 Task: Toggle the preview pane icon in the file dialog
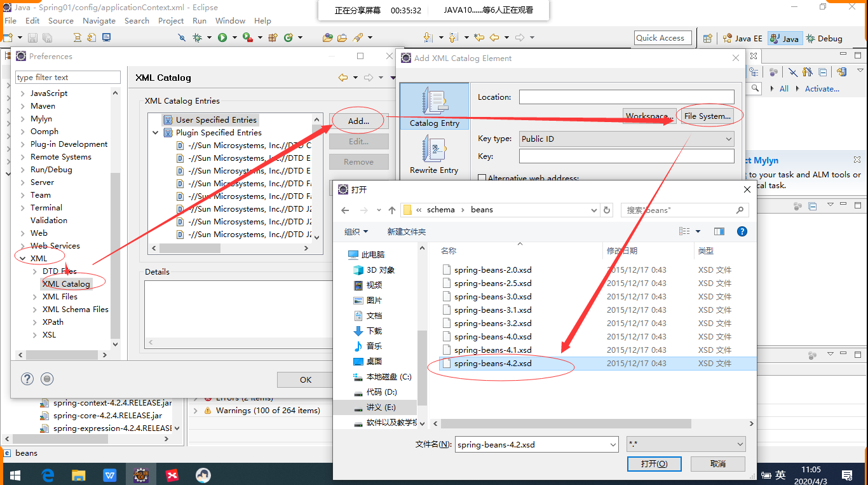(x=719, y=231)
